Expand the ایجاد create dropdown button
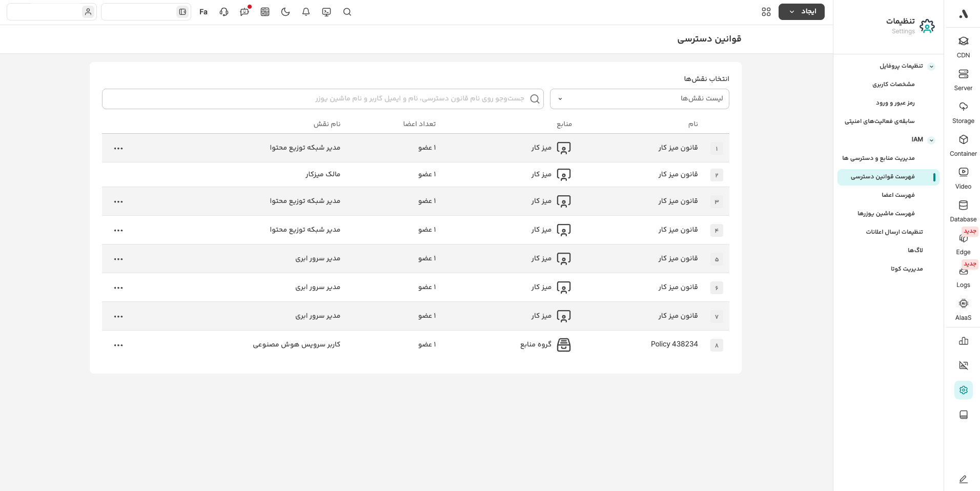980x491 pixels. (801, 12)
